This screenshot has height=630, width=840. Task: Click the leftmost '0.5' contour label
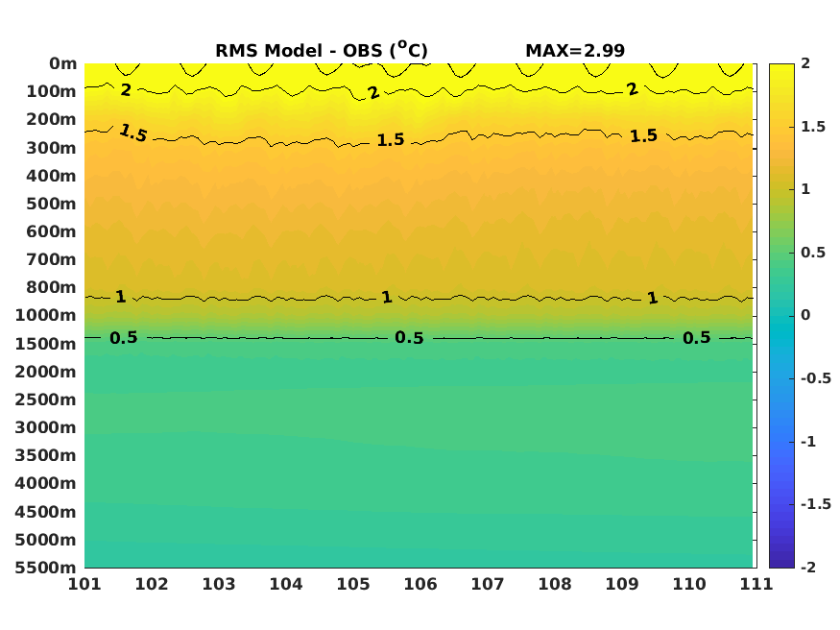point(124,338)
